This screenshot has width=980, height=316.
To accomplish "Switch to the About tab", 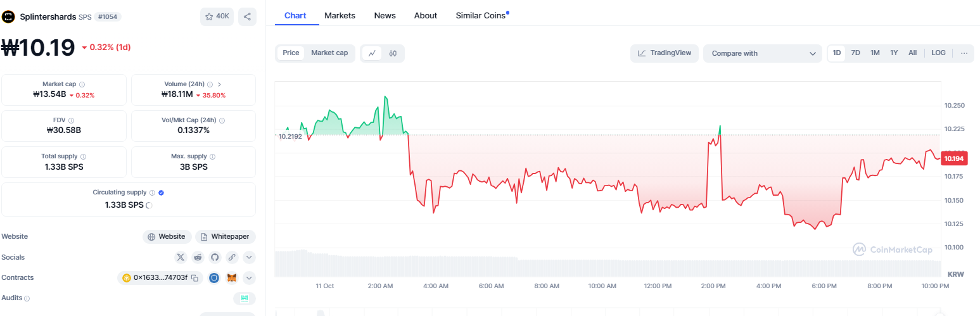I will 426,15.
